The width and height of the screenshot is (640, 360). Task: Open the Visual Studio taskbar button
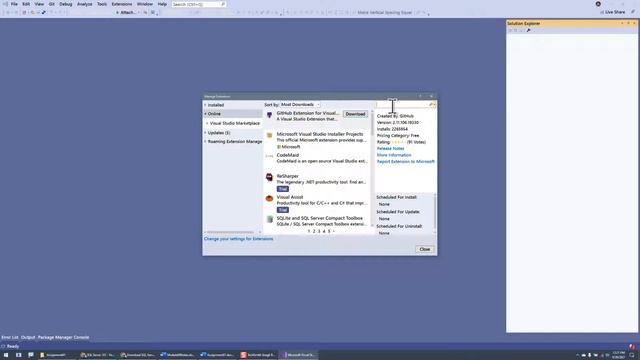click(300, 355)
